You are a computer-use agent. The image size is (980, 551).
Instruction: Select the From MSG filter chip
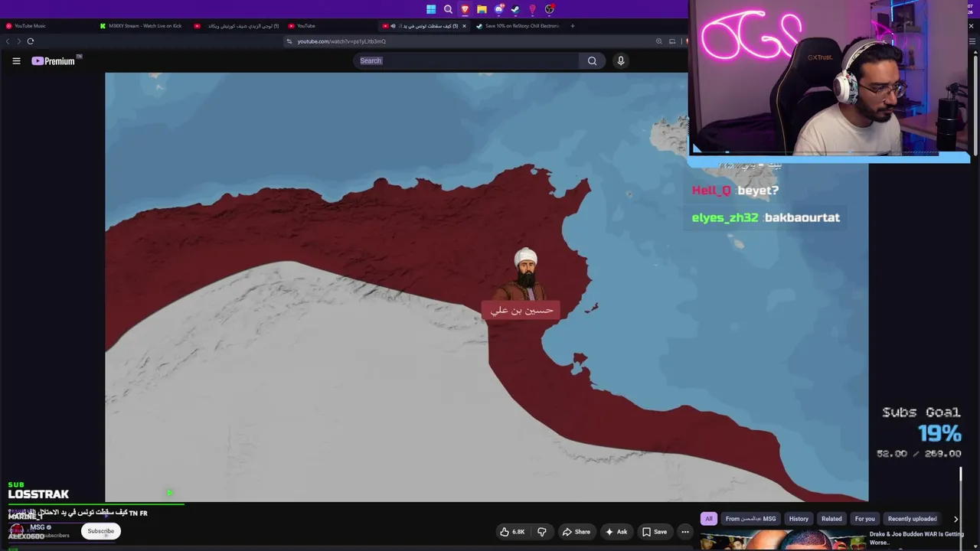click(750, 519)
